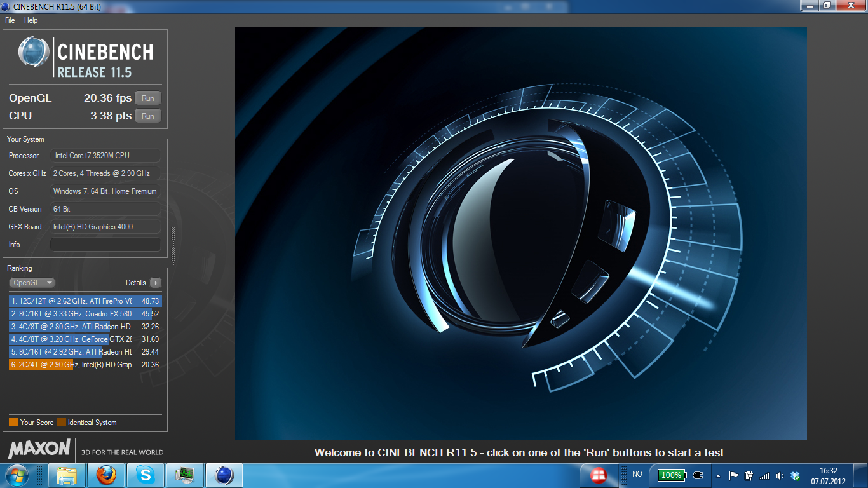Image resolution: width=868 pixels, height=488 pixels.
Task: Select ranking row 6 Intel HD 20.36
Action: point(85,365)
